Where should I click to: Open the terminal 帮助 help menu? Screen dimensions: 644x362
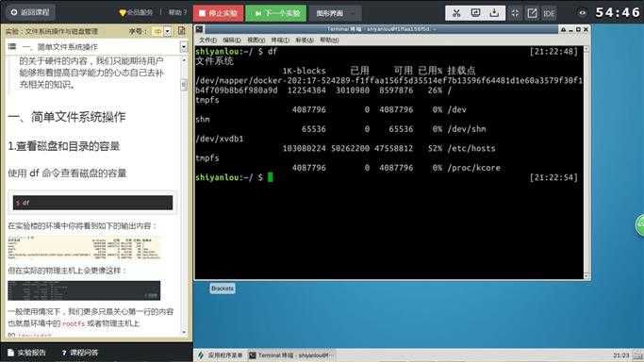pos(329,40)
